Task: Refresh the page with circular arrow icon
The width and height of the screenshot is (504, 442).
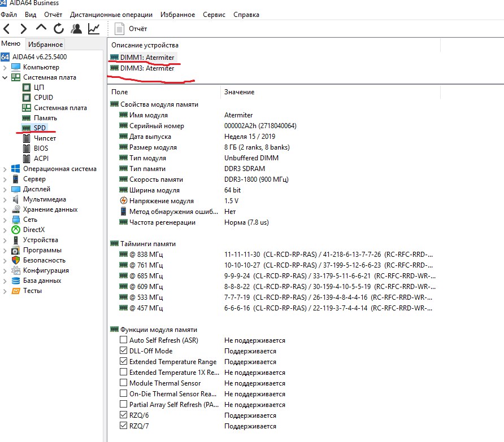Action: point(59,29)
